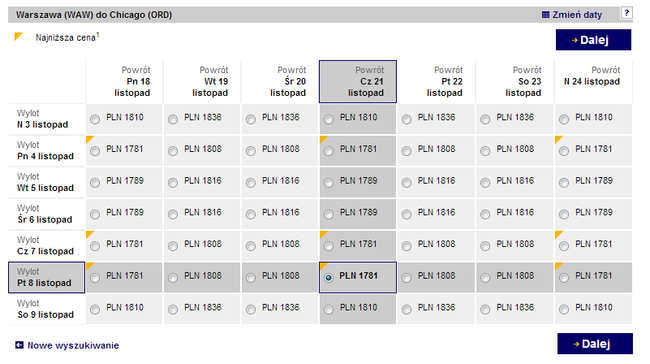Choose PLN 1781 for Pt 8 departure, N 24 return
Screen dimensions: 650x364
[x=564, y=278]
